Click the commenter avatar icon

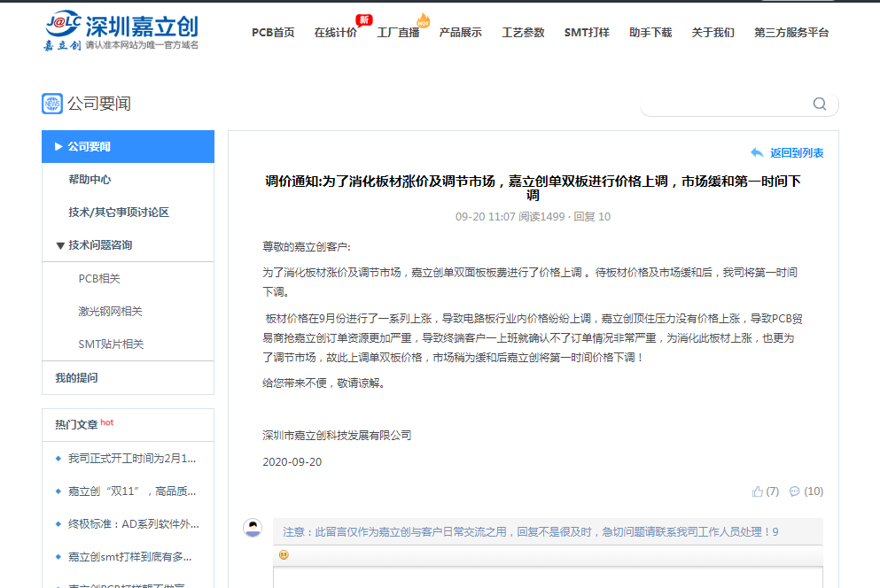coord(253,528)
